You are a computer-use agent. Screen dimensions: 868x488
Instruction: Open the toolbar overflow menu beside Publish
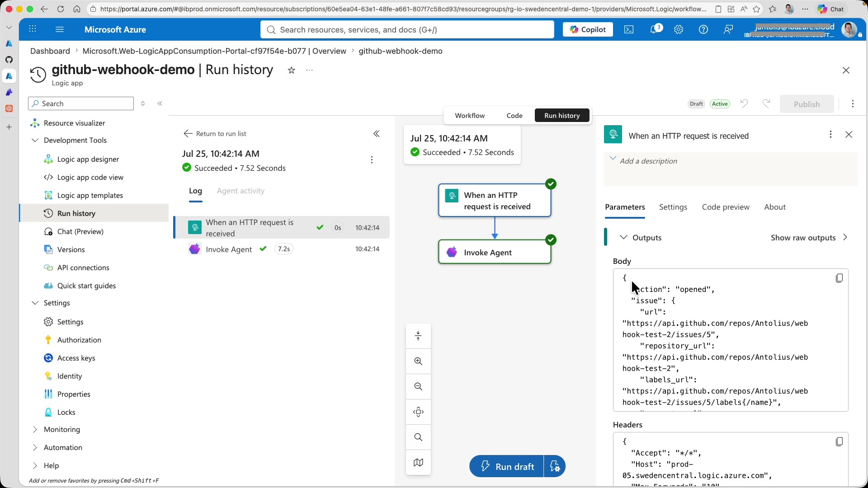point(853,104)
